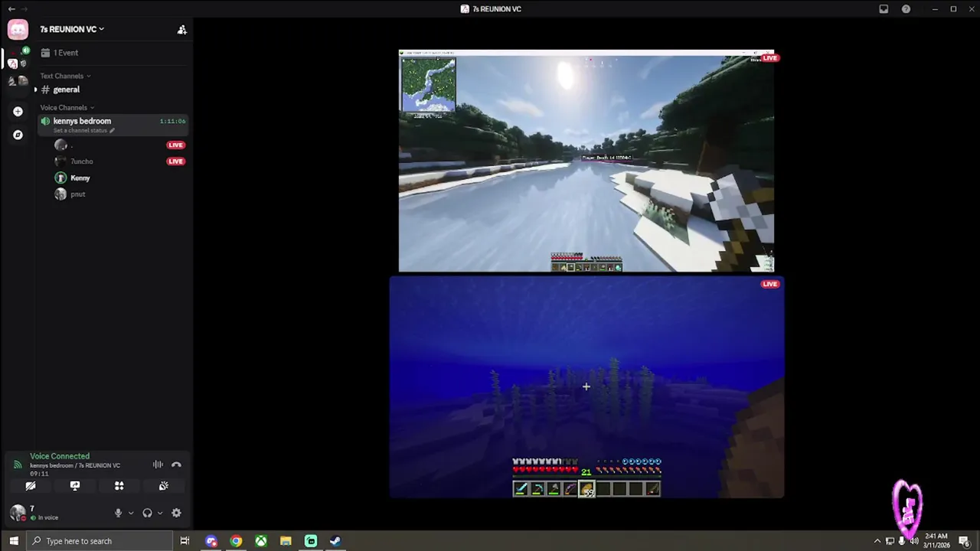
Task: Expand the 7s REUNION VC server menu
Action: 72,29
